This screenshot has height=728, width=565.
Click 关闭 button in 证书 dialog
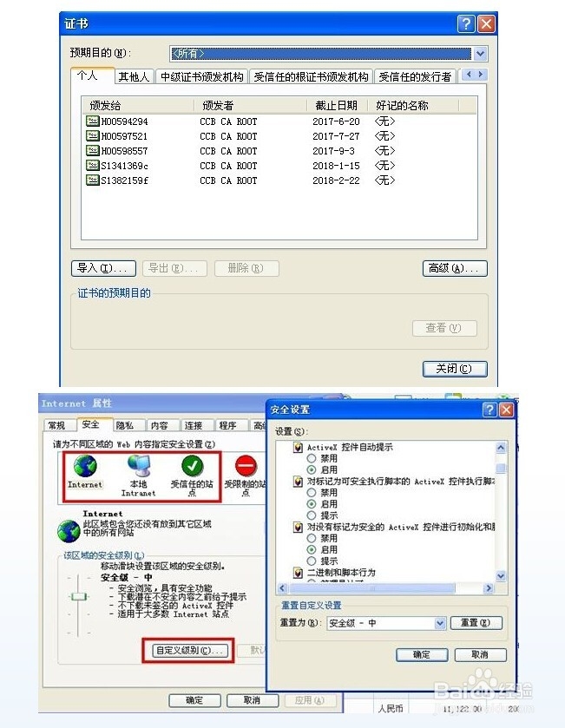[455, 369]
